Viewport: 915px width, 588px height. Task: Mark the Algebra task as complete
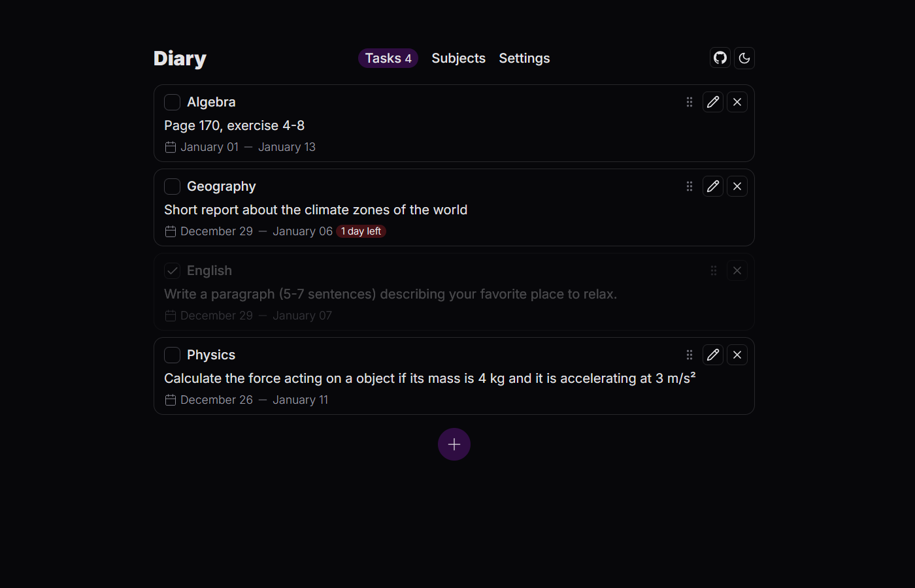172,102
